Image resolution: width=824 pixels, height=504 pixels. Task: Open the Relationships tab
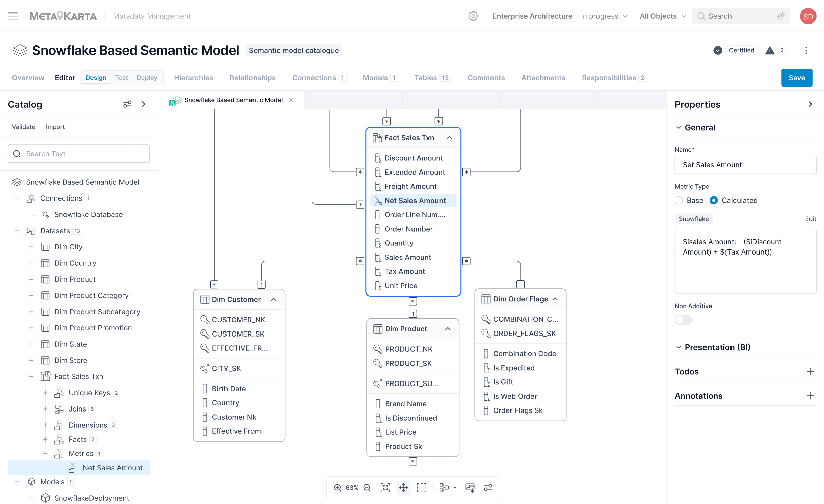click(252, 78)
